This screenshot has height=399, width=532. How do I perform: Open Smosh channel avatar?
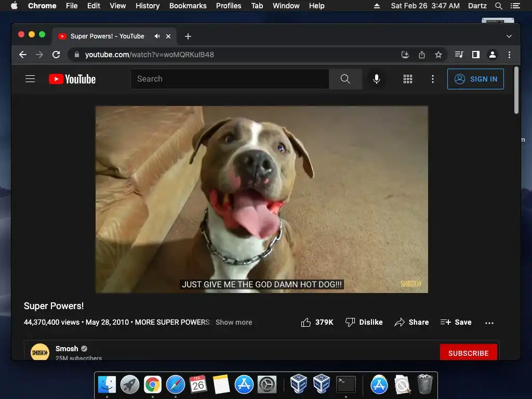(40, 352)
